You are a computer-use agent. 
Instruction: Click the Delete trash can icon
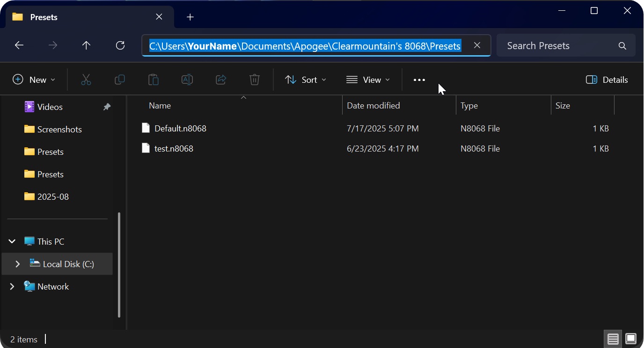pyautogui.click(x=255, y=80)
